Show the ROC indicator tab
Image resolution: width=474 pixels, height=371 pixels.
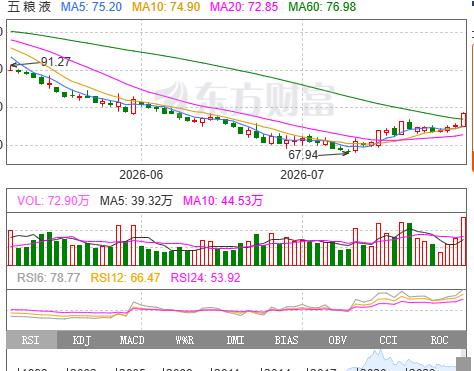[439, 340]
